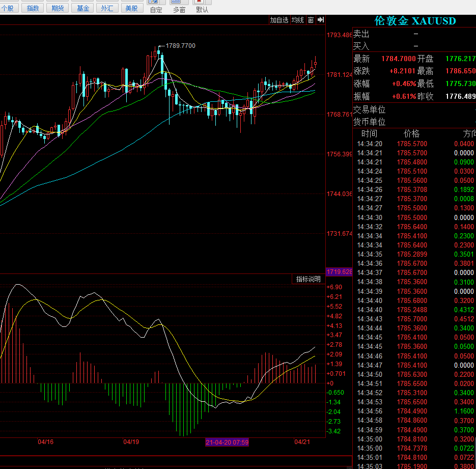Select the 默认 default layout icon

(x=202, y=7)
